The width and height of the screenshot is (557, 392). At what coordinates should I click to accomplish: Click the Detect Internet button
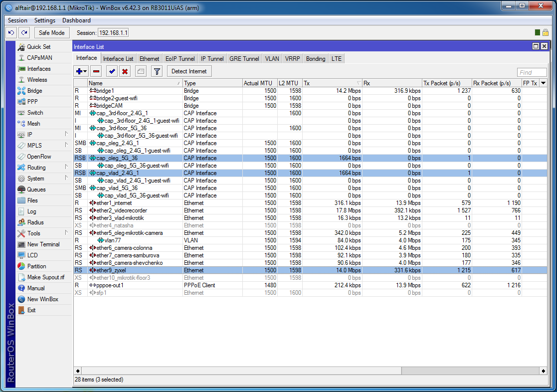[x=189, y=71]
